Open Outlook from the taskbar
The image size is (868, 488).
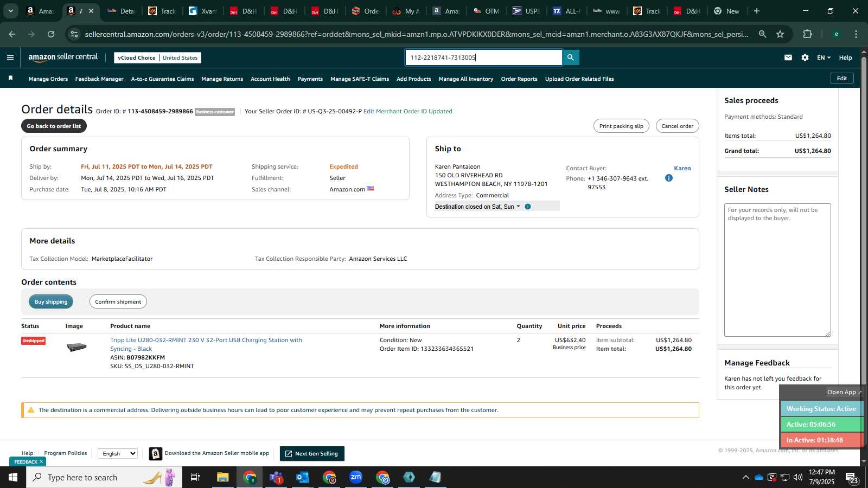(303, 477)
